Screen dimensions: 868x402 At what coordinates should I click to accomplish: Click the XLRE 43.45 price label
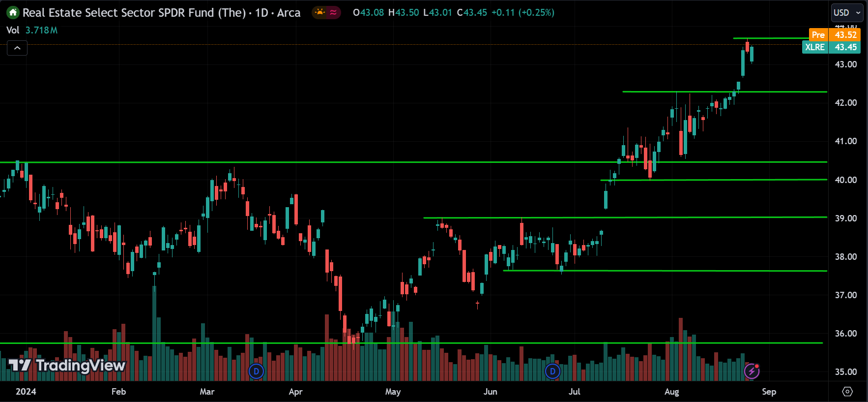pyautogui.click(x=831, y=47)
